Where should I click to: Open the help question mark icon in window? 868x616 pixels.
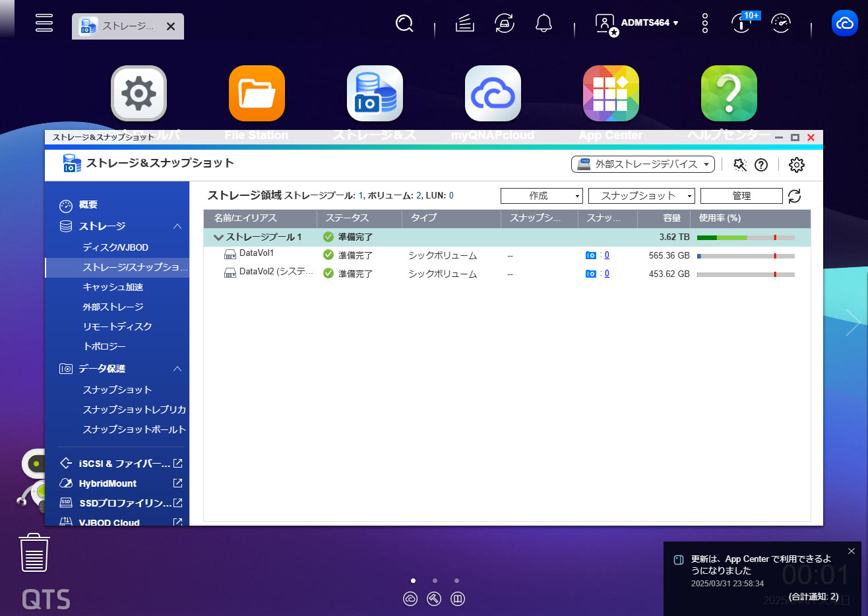(x=761, y=165)
